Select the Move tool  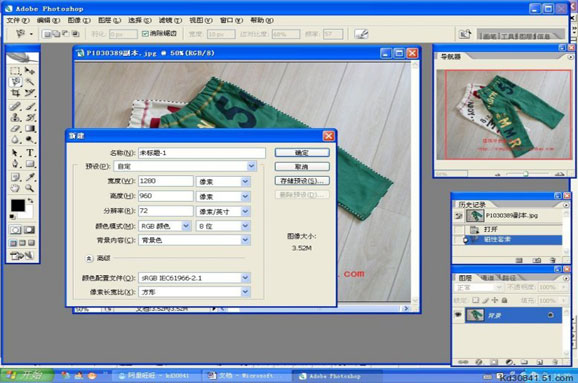click(x=30, y=71)
